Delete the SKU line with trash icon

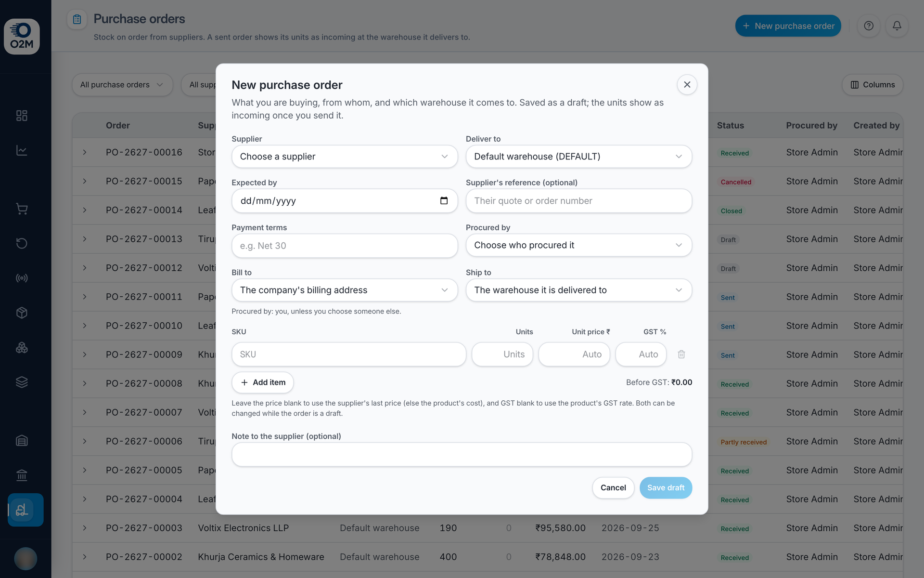[x=681, y=355]
